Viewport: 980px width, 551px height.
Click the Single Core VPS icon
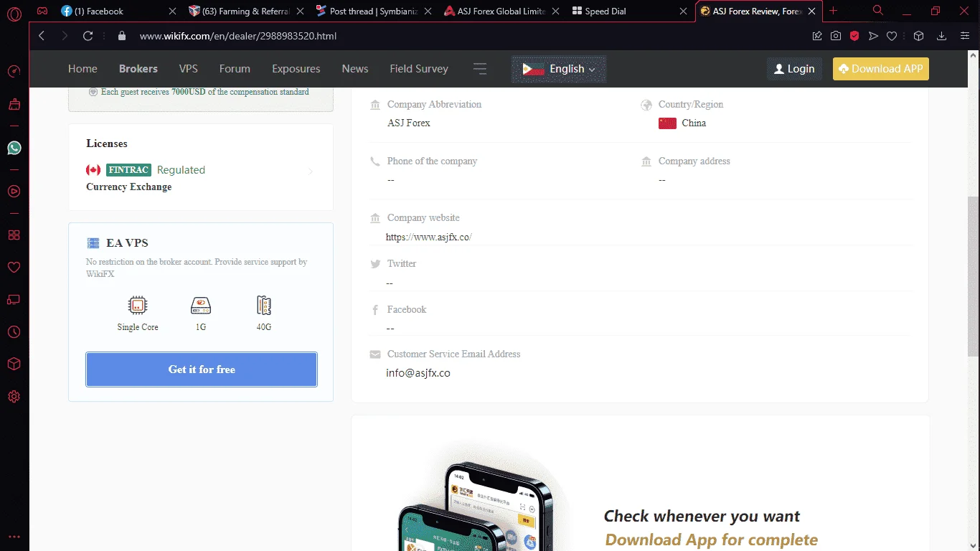click(138, 306)
